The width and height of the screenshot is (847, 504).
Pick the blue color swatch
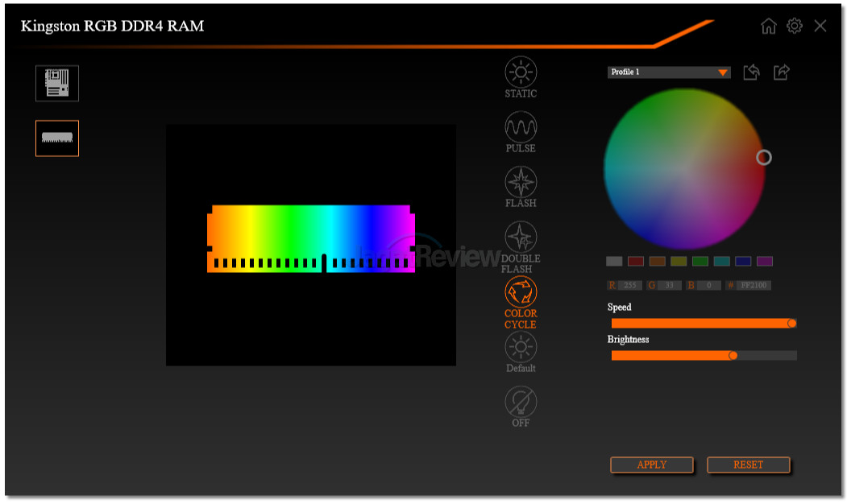pyautogui.click(x=743, y=261)
